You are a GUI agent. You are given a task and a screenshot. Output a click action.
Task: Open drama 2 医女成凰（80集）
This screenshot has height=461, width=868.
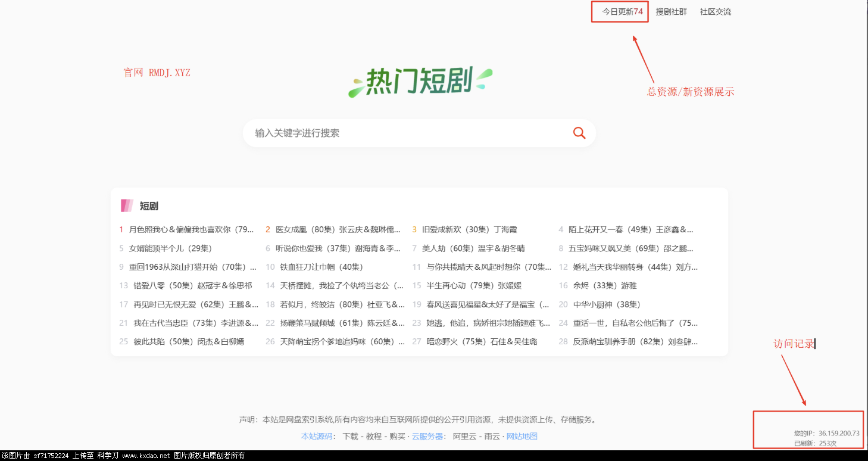[338, 229]
